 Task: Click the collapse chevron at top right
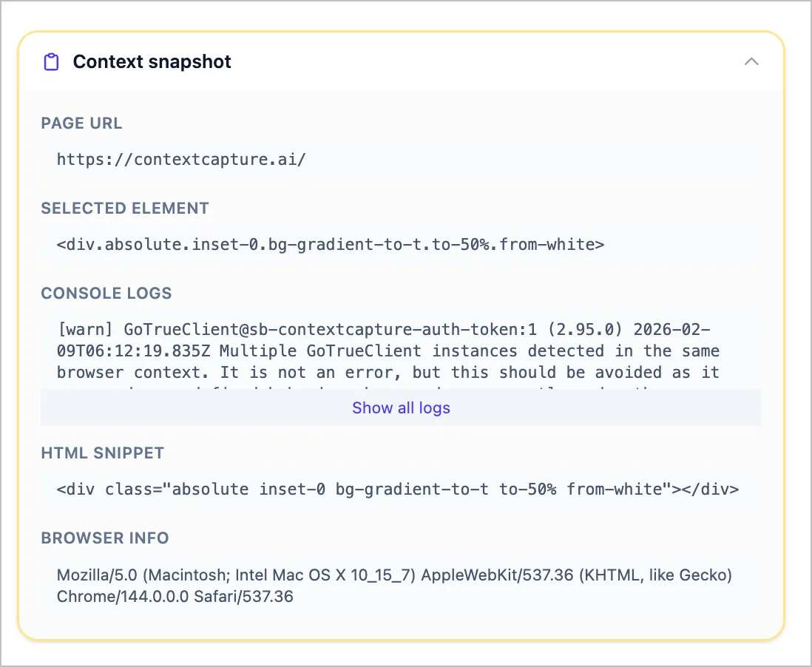[752, 62]
